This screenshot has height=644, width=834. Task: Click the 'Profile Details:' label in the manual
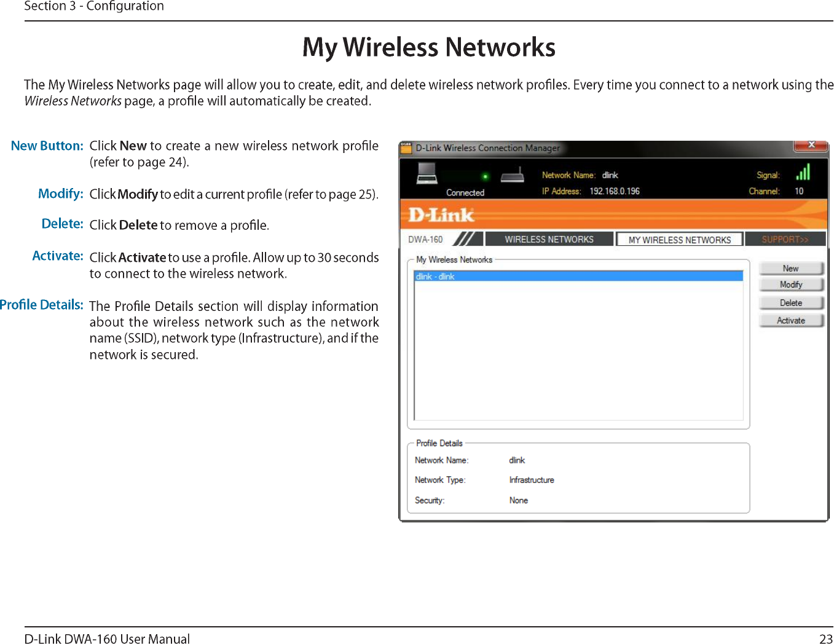(x=42, y=305)
